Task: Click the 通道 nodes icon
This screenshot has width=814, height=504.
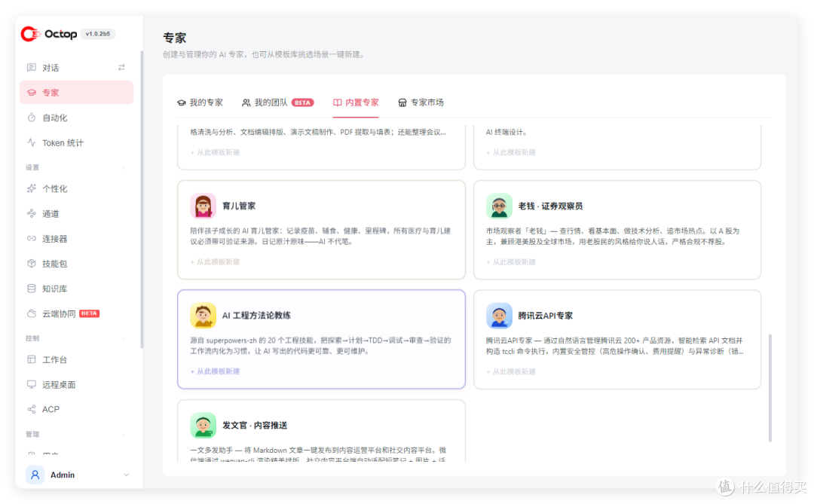Action: click(x=32, y=213)
